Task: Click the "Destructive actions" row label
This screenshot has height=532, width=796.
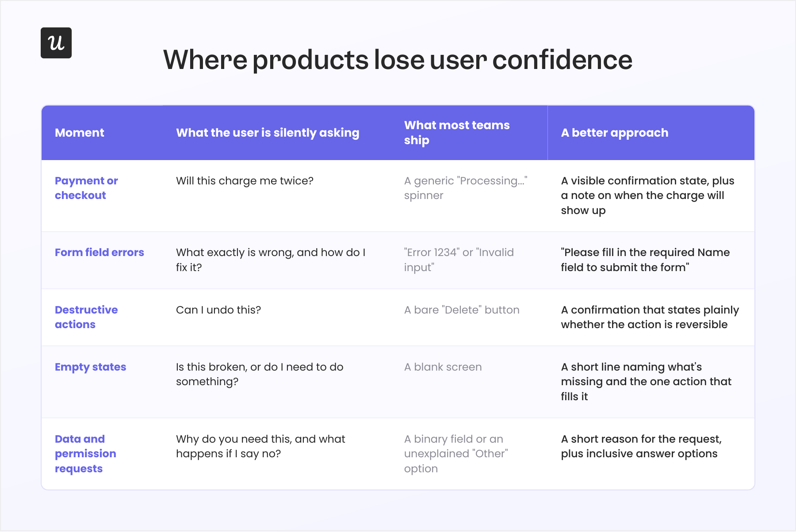Action: pos(86,317)
